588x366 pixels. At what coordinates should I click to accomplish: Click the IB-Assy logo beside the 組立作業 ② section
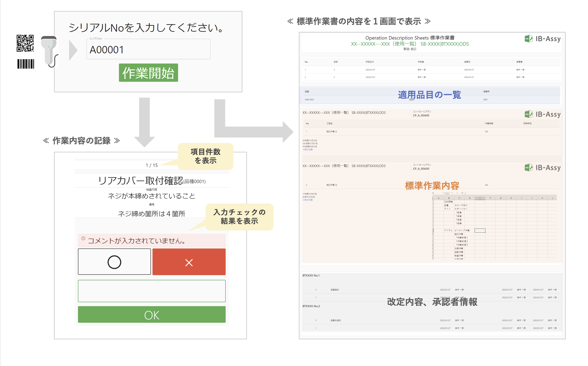543,168
